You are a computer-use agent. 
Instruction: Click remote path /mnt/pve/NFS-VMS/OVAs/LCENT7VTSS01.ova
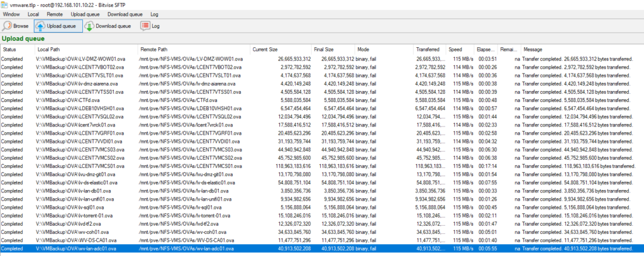190,92
